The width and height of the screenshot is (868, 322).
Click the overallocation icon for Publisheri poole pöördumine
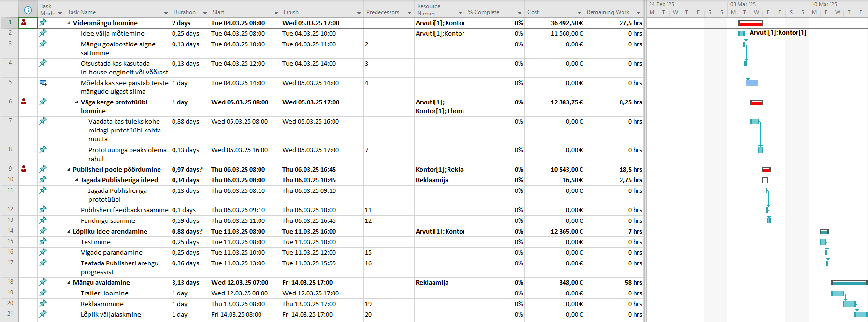pos(24,169)
